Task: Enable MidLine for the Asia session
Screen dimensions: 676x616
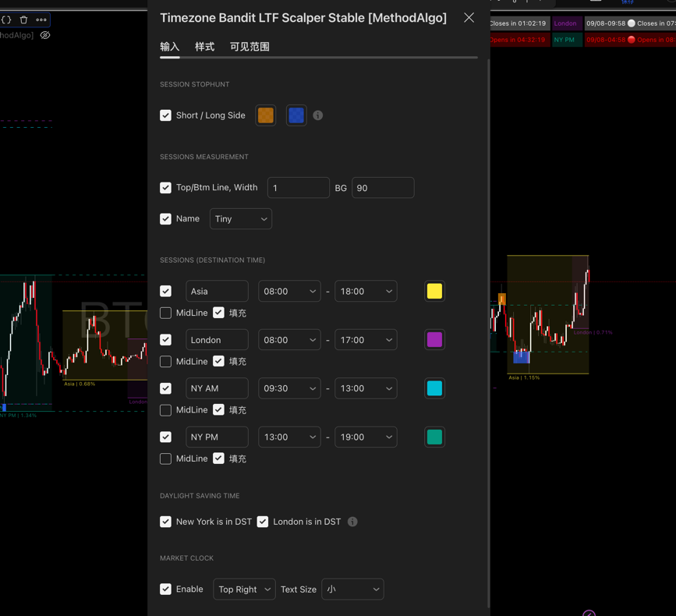Action: [166, 313]
